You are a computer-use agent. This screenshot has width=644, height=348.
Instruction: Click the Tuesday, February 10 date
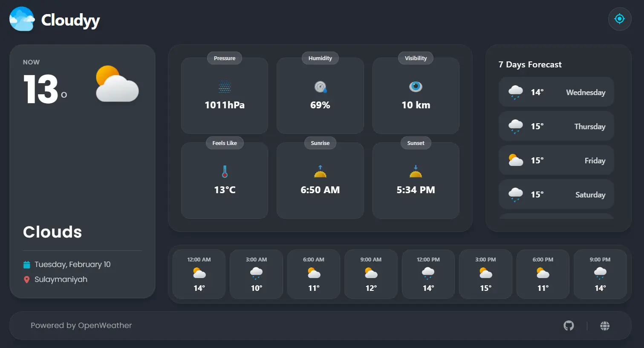click(72, 264)
